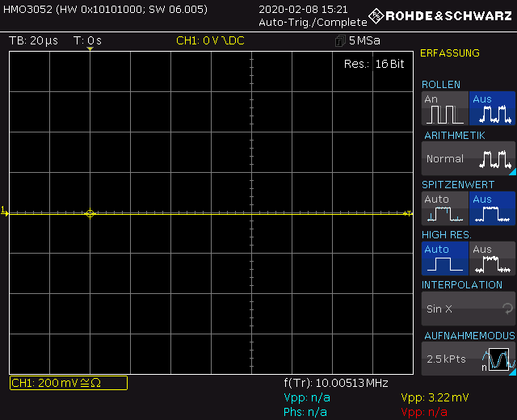The width and height of the screenshot is (517, 420).
Task: Set SPITZENWERT to Aus
Action: click(492, 208)
